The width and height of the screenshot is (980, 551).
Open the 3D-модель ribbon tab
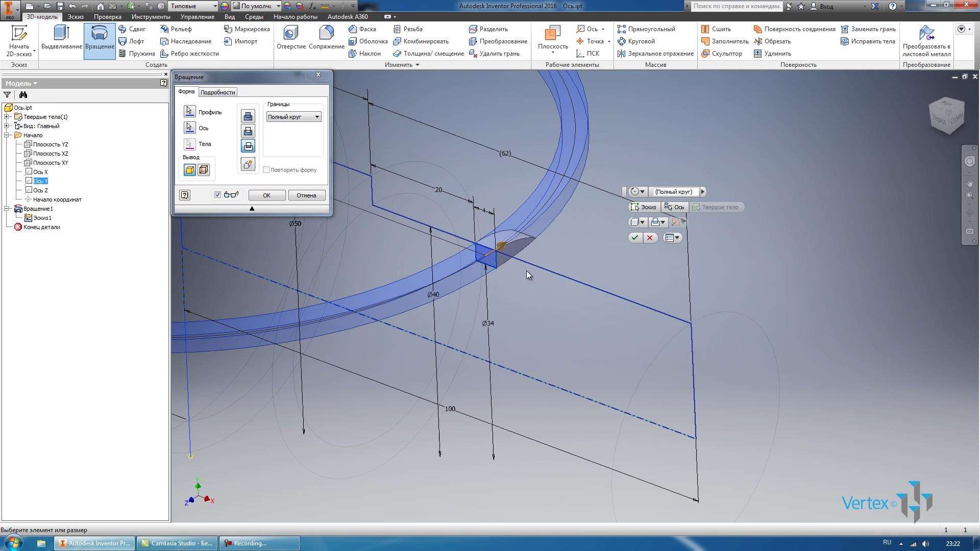pos(38,16)
